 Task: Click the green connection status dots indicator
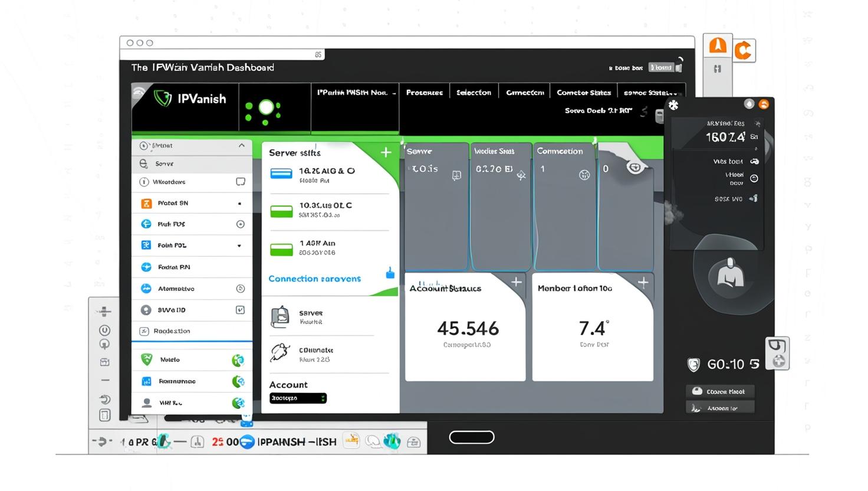[x=263, y=110]
